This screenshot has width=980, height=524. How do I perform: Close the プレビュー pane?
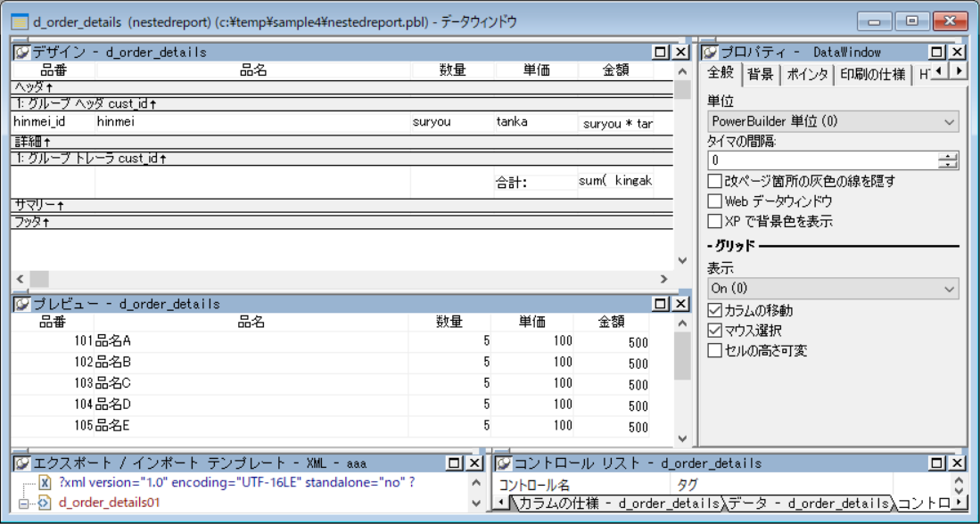coord(680,305)
